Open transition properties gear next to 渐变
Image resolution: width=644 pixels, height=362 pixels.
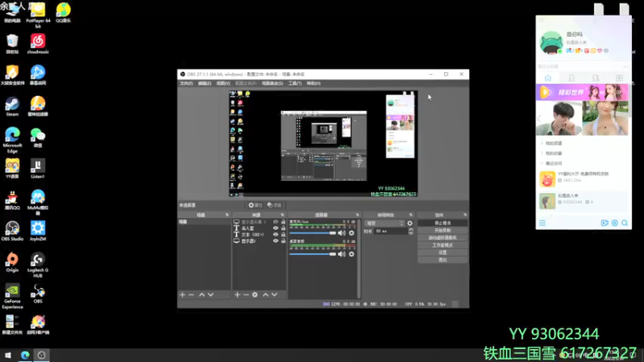(410, 224)
